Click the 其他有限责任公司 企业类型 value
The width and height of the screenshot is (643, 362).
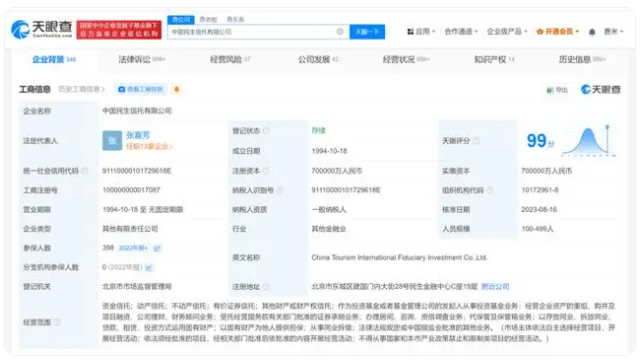click(x=130, y=229)
